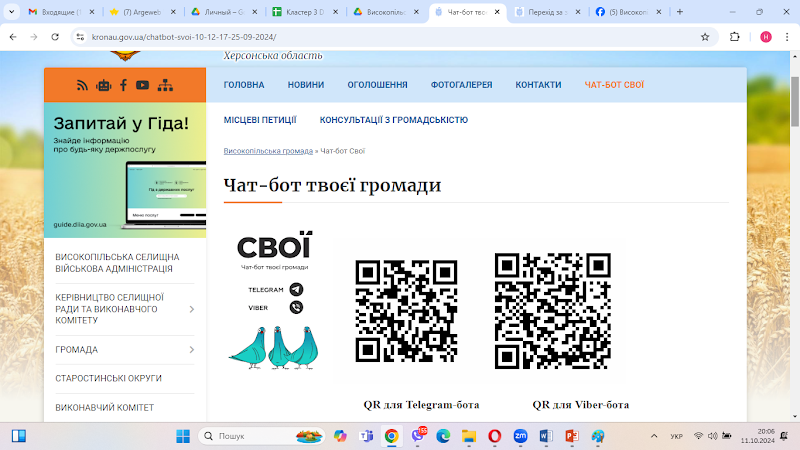Select the ЧАТ-БОТ СВОЇ menu item
Image resolution: width=800 pixels, height=450 pixels.
point(614,85)
